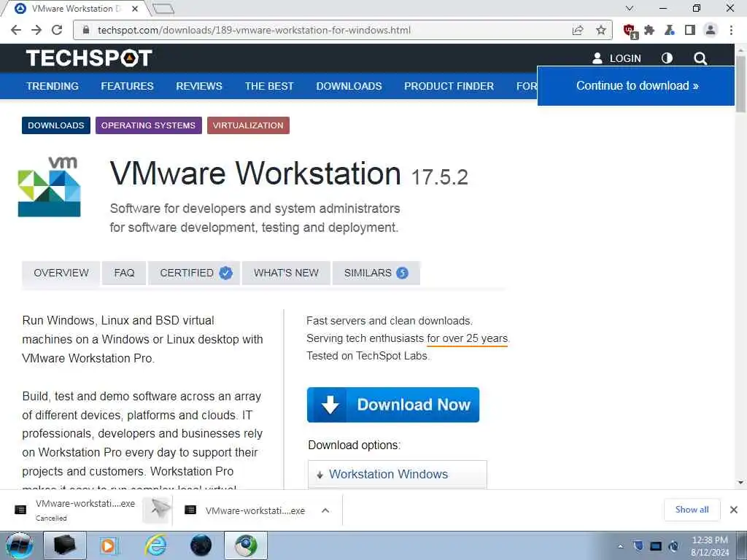Open the extensions puzzle piece menu
The image size is (747, 560).
649,30
